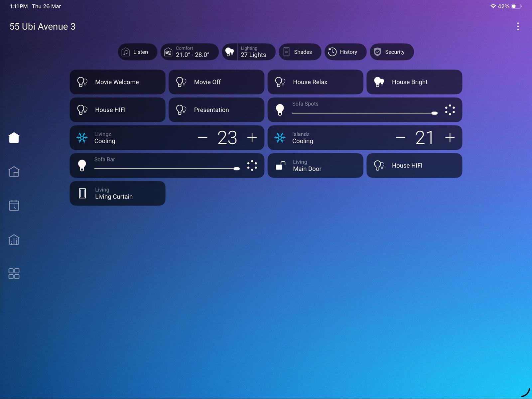Activate the House Bright scene
Viewport: 532px width, 399px height.
coord(414,82)
